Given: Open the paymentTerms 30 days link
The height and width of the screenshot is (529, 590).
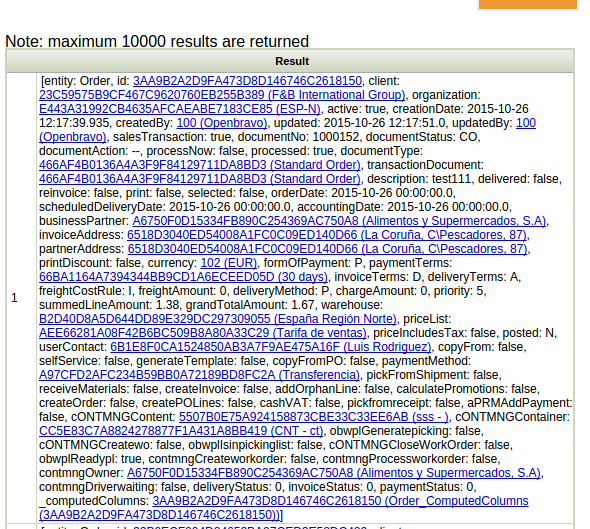Looking at the screenshot, I should 184,277.
